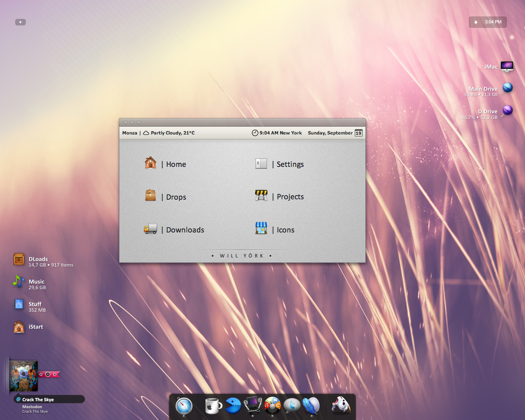Launch Safari compass from the dock
This screenshot has height=420, width=525.
184,406
